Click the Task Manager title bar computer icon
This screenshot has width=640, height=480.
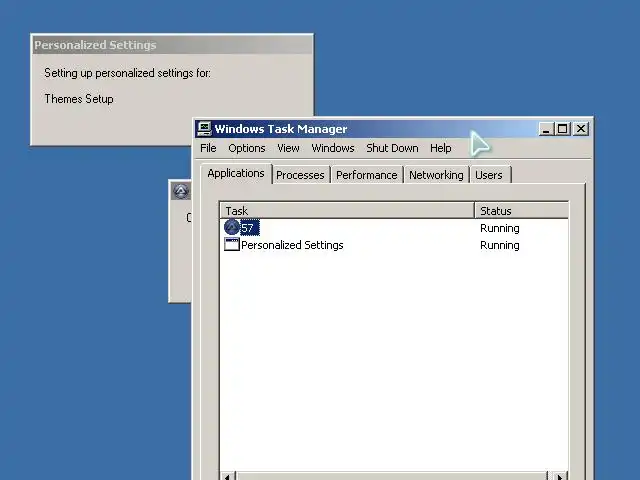click(204, 129)
